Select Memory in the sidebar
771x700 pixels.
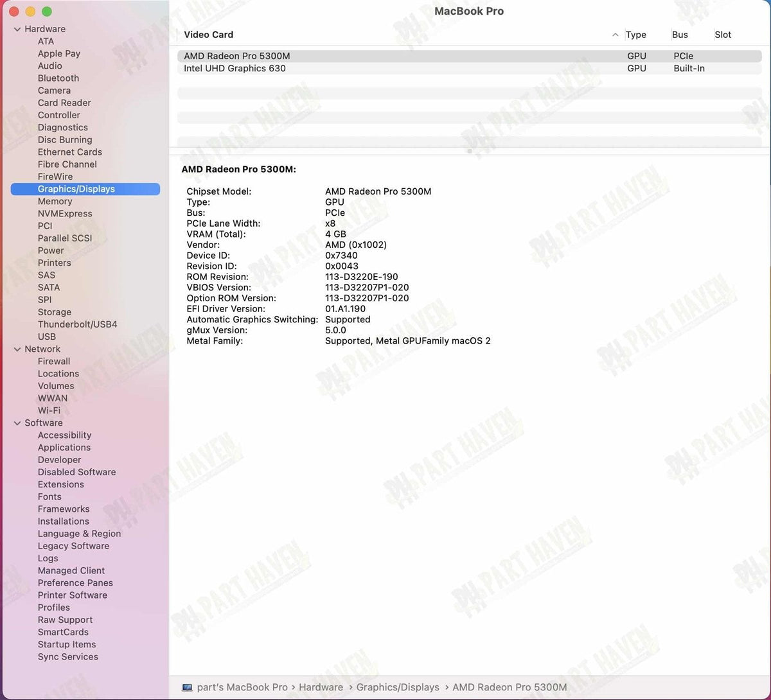[55, 201]
